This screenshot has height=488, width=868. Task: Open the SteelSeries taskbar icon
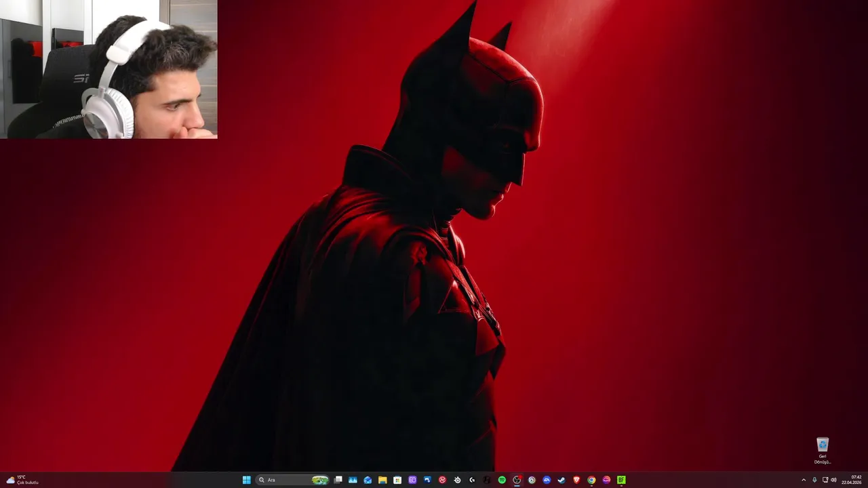click(457, 480)
